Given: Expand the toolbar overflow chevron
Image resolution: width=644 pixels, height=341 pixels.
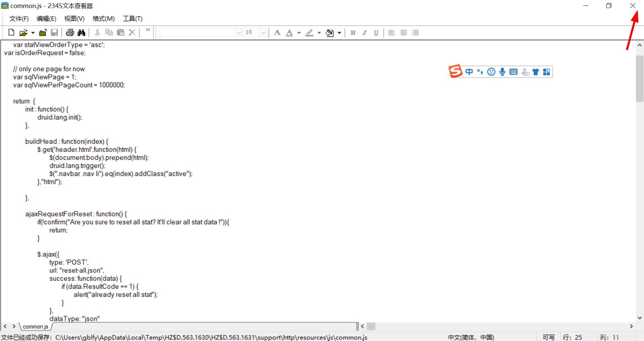Looking at the screenshot, I should point(148,30).
